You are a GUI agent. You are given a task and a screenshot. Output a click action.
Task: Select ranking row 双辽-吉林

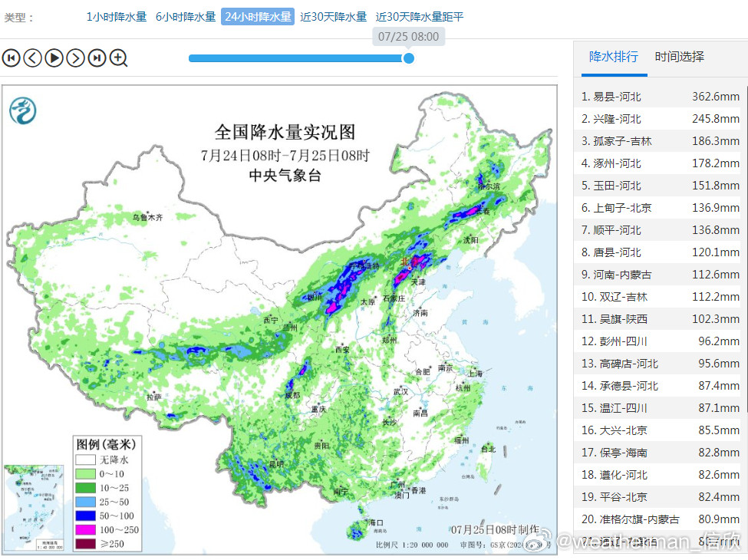[658, 297]
